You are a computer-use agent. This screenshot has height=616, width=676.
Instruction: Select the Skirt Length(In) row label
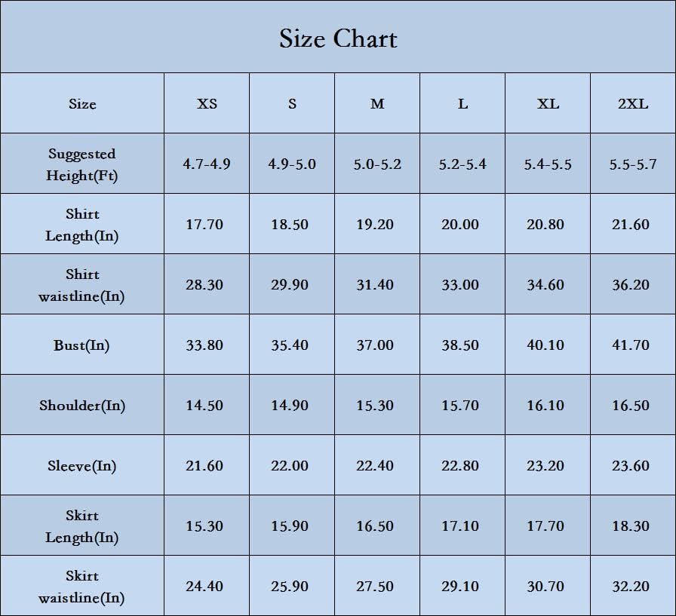tap(82, 526)
